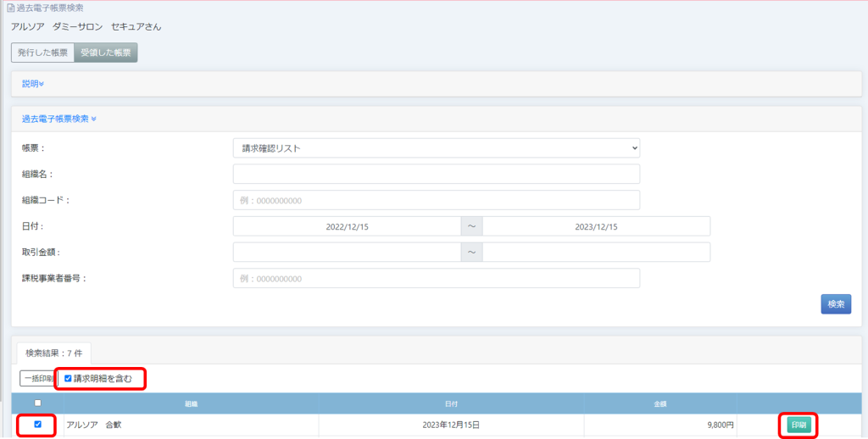Uncheck the checkbox for the アルソア 合歓 row
Viewport: 868px width, 439px height.
pyautogui.click(x=37, y=425)
